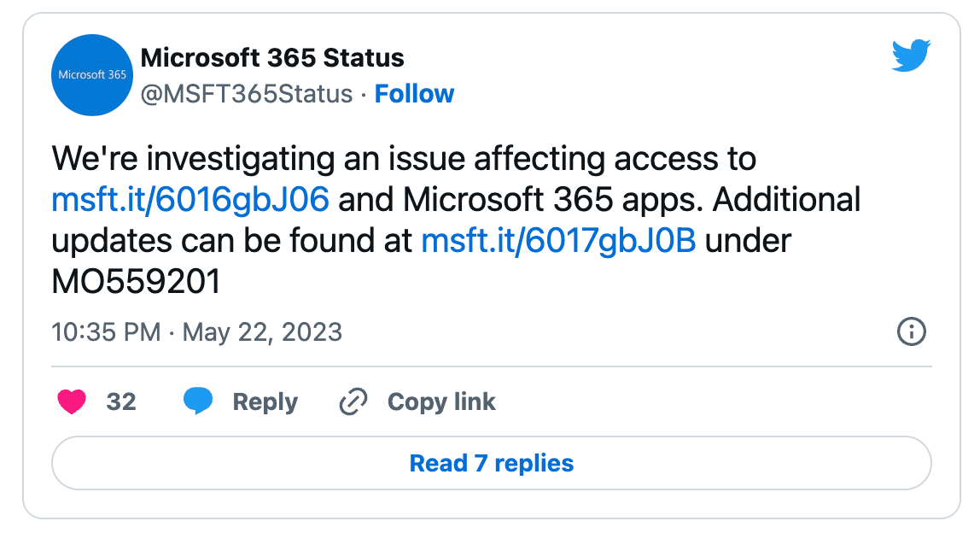Like the tweet with the heart icon
The width and height of the screenshot is (980, 533).
[x=72, y=401]
